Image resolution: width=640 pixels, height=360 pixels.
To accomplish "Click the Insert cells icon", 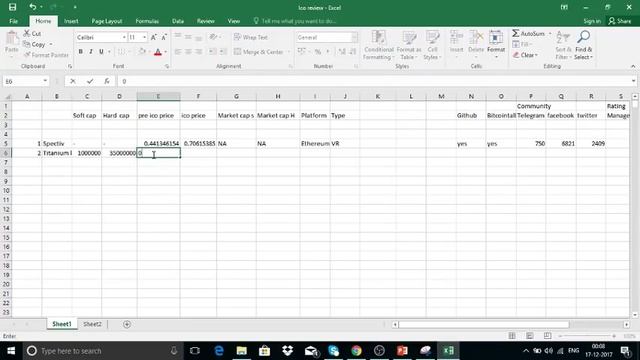I will pos(456,37).
